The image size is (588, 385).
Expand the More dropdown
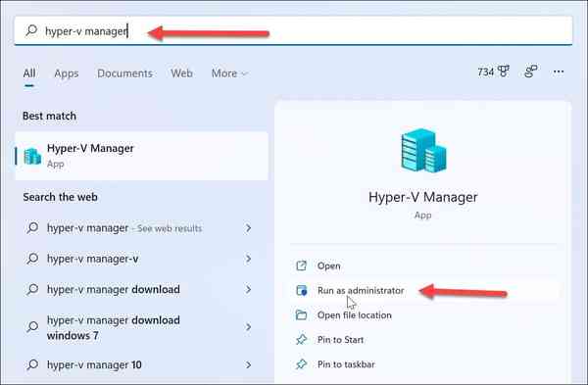point(229,73)
